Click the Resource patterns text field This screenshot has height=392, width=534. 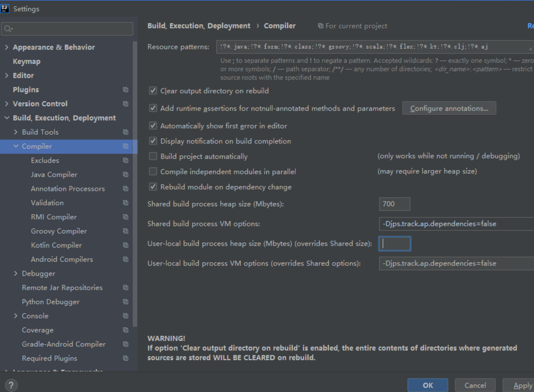(375, 47)
